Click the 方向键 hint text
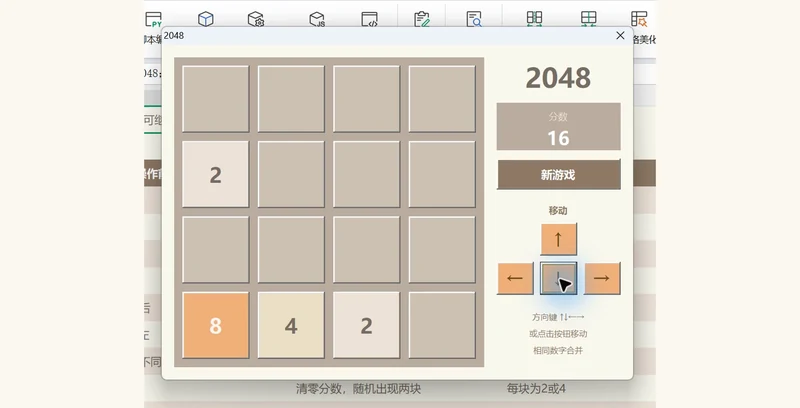 click(558, 317)
